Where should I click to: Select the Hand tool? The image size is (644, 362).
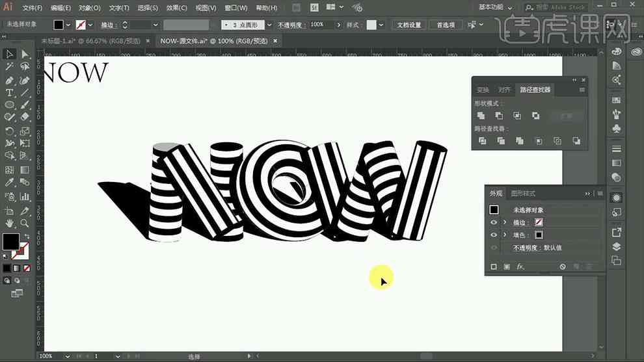pos(10,224)
